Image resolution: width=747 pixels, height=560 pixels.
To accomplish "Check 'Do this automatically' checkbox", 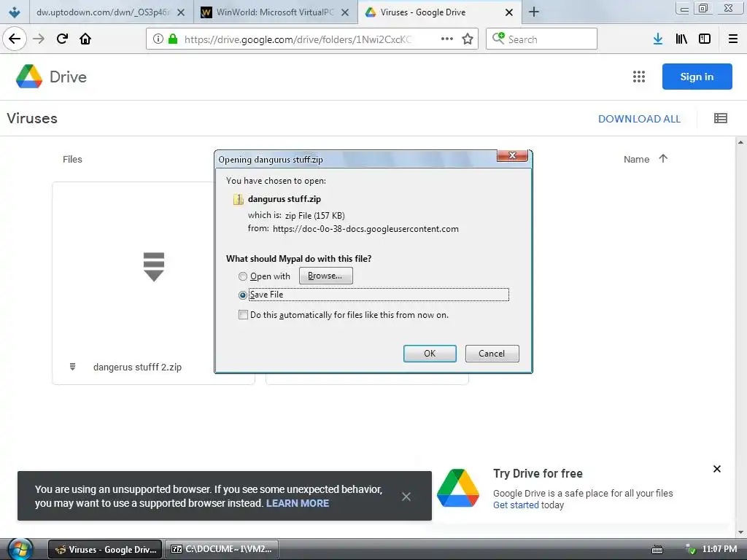I will coord(243,315).
